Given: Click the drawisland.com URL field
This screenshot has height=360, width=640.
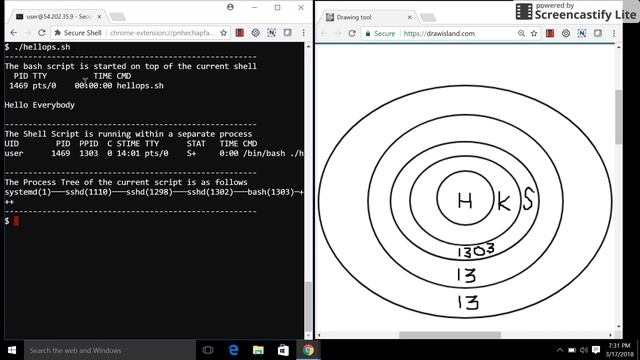Looking at the screenshot, I should [x=439, y=33].
